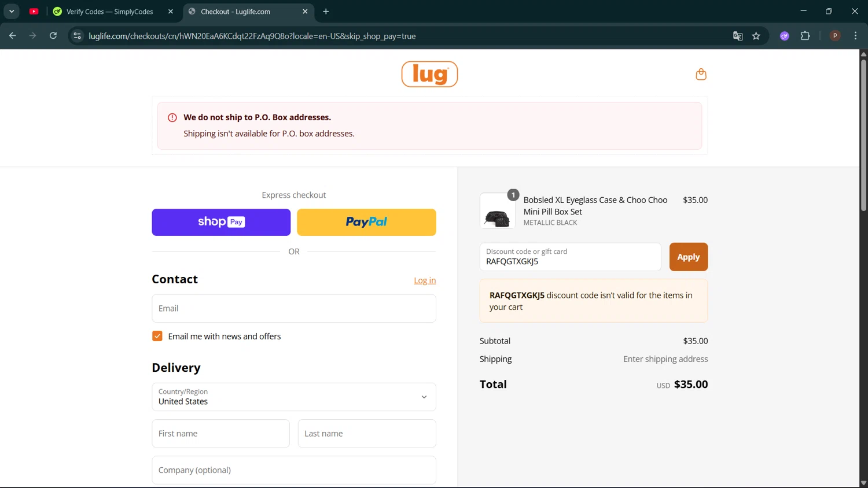Click the Log in link
Screen dimensions: 868x488
click(x=425, y=280)
